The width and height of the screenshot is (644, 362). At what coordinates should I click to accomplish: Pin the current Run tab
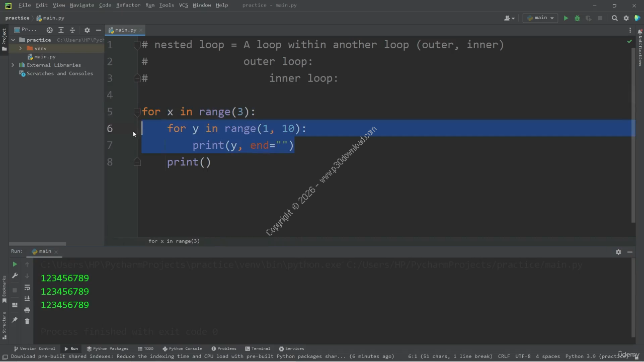[x=15, y=320]
